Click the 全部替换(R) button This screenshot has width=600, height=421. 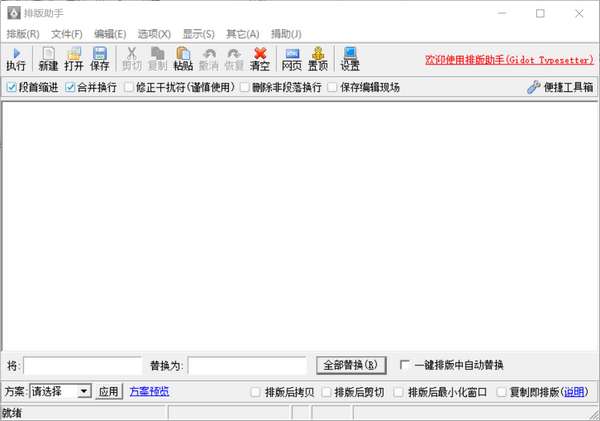click(351, 365)
